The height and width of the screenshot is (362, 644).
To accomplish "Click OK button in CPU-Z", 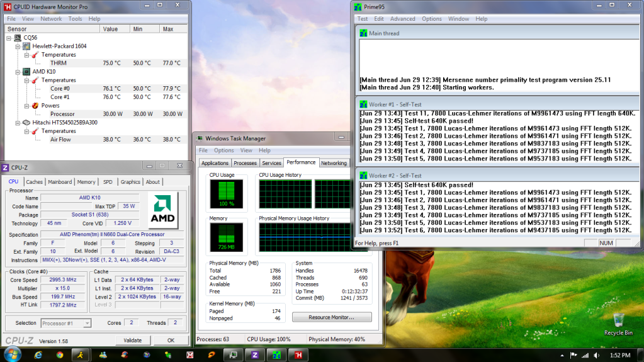I will coord(171,340).
